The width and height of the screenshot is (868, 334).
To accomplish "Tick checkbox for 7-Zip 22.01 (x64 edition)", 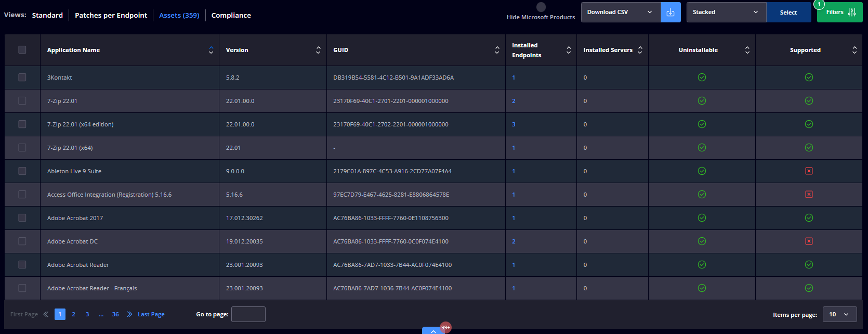I will [x=22, y=124].
